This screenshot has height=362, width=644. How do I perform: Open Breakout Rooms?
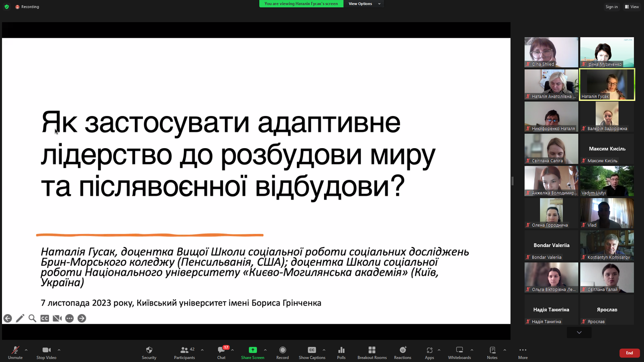[x=372, y=352]
